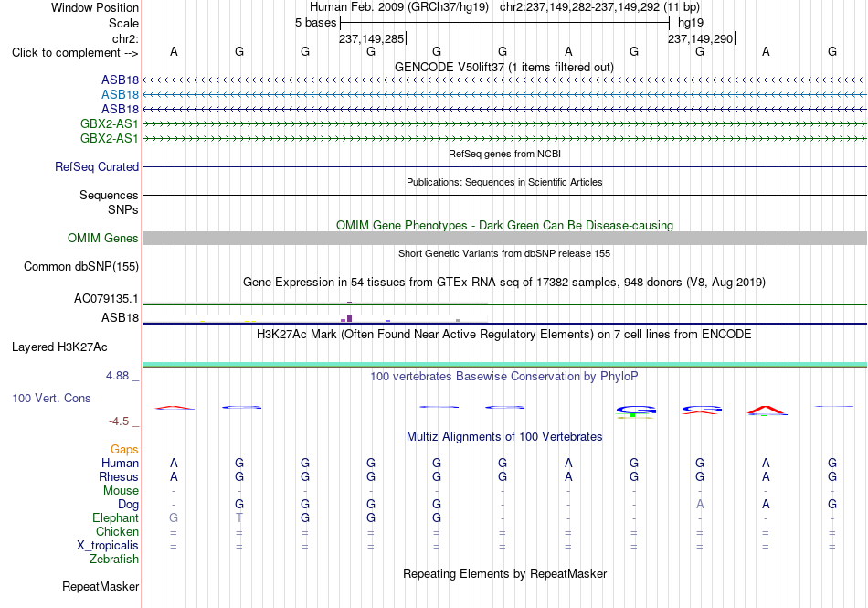Click the ASB18 label under AC079135.1

[x=120, y=318]
